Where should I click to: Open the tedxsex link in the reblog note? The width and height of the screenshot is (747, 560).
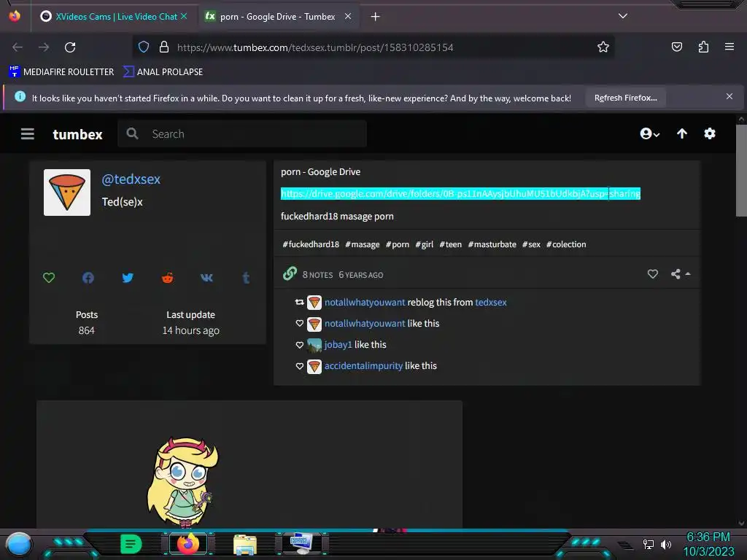point(491,302)
